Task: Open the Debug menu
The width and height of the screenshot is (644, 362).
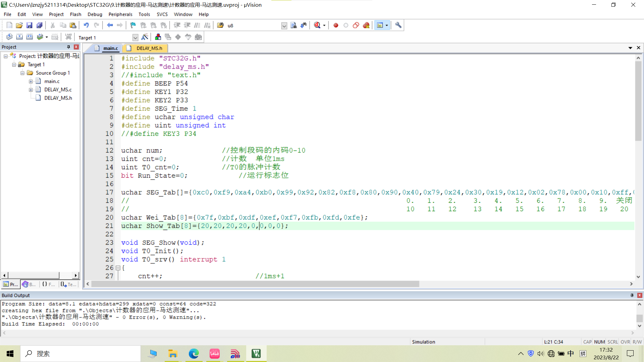Action: 95,14
